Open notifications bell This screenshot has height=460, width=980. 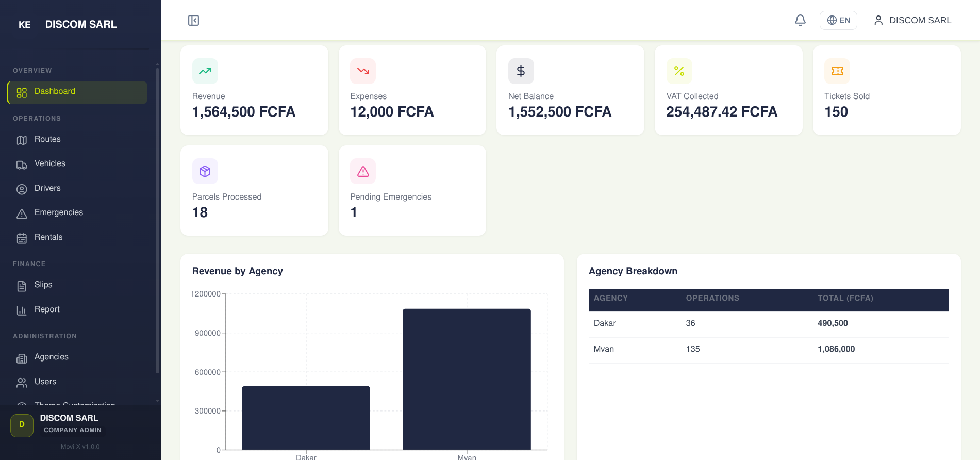coord(800,20)
